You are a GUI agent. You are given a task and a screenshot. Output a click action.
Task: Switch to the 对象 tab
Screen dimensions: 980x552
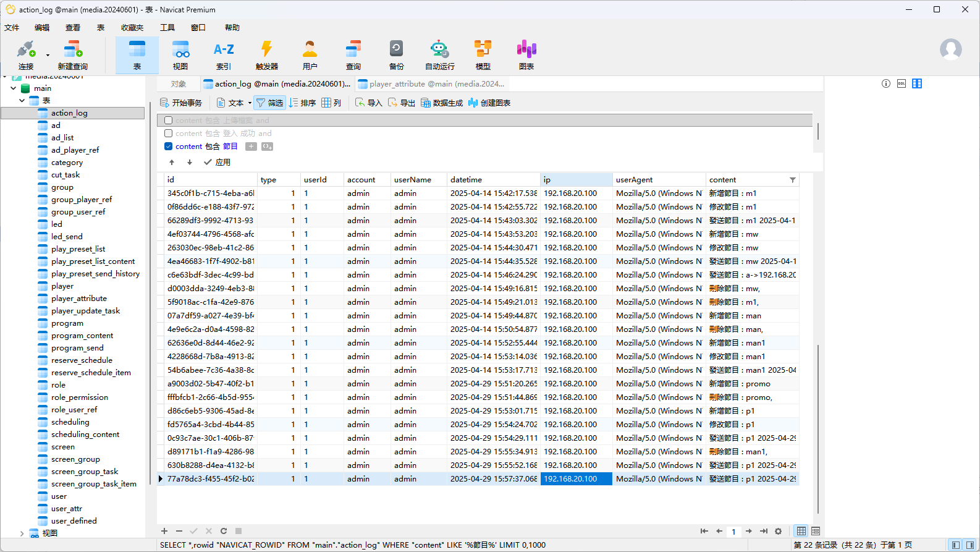pos(179,83)
